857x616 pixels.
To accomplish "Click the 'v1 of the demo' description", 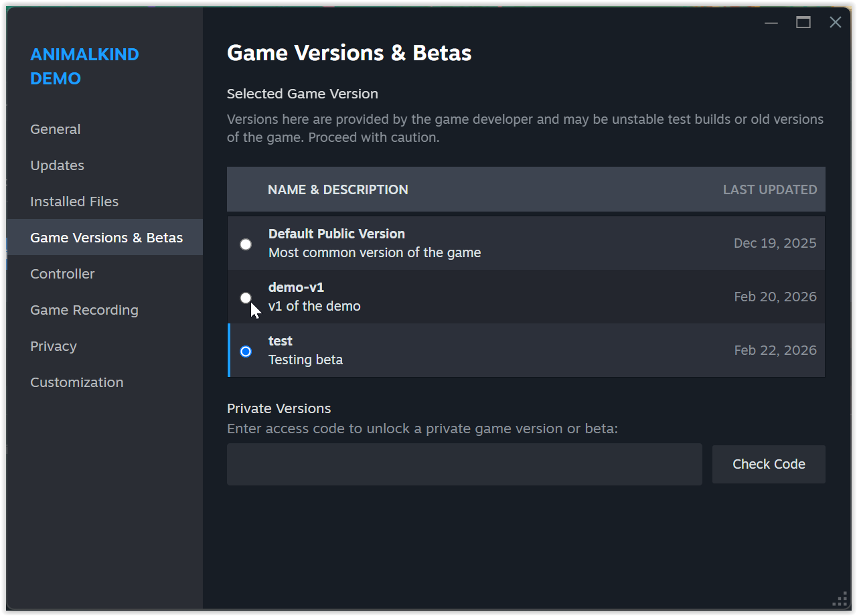I will pos(314,306).
